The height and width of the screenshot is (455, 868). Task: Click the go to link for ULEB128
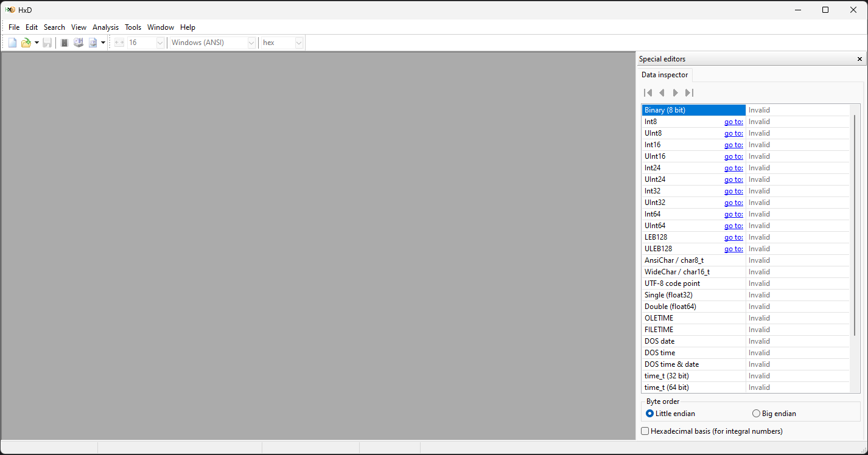click(733, 249)
